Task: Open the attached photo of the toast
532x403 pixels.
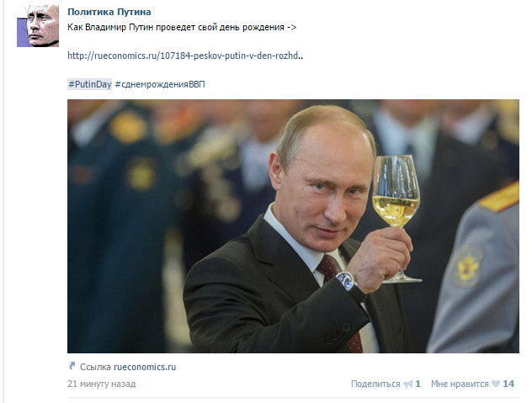Action: pyautogui.click(x=293, y=226)
